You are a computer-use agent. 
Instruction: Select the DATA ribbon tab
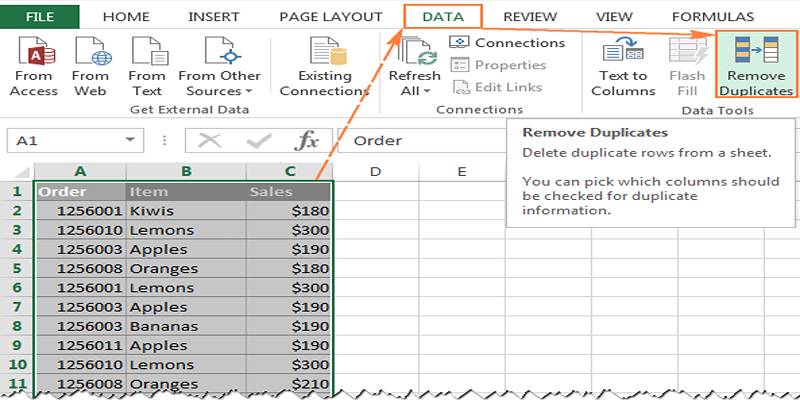443,16
